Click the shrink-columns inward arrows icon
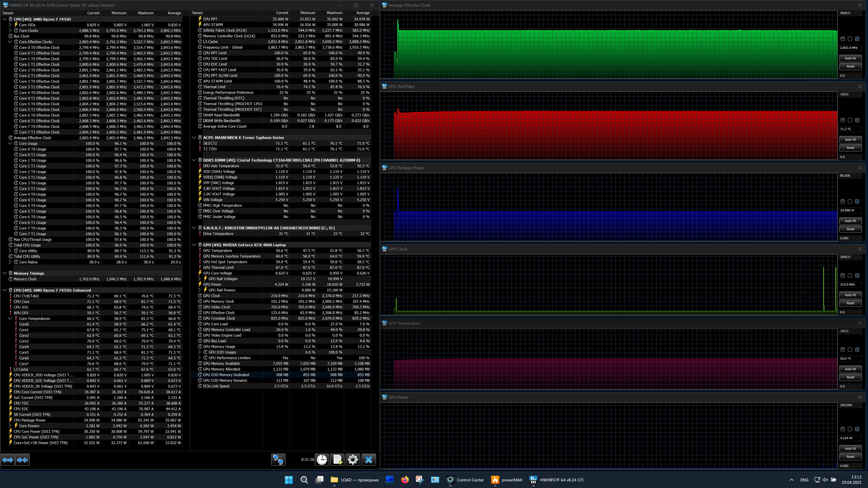This screenshot has height=488, width=868. [22, 459]
